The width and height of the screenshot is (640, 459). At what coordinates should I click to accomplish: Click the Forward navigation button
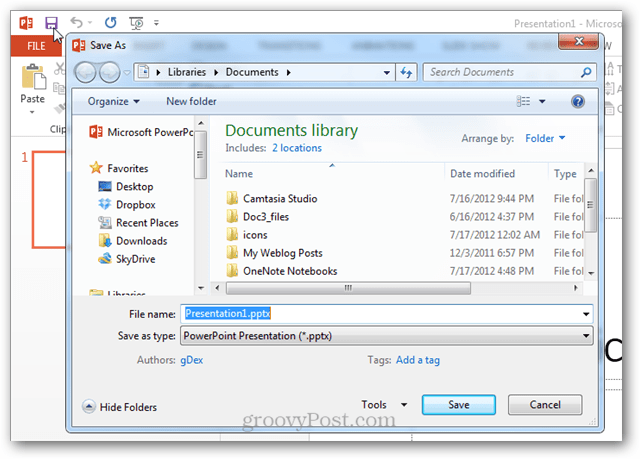tap(109, 73)
